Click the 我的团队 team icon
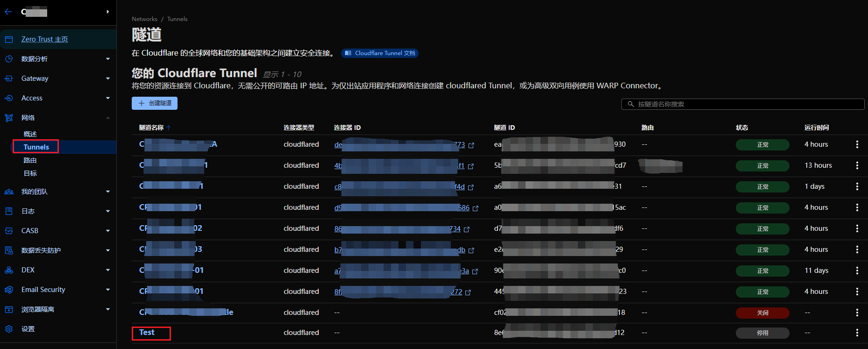Viewport: 868px width, 349px height. pyautogui.click(x=9, y=192)
